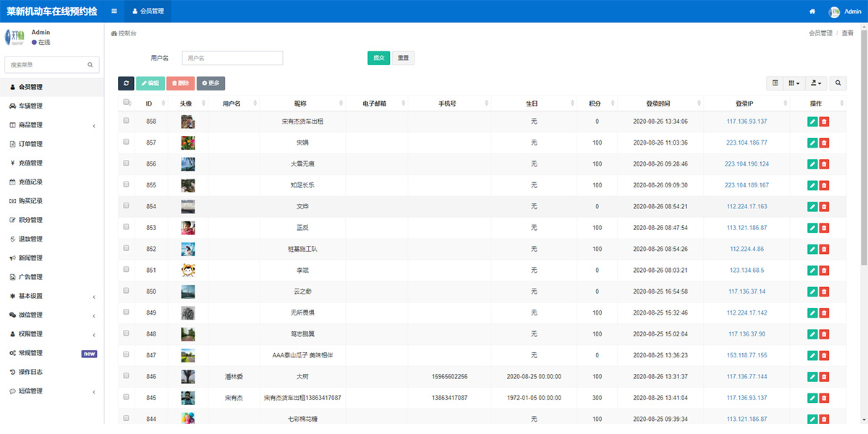Image resolution: width=868 pixels, height=434 pixels.
Task: Click the 用户名 search input field
Action: click(231, 58)
